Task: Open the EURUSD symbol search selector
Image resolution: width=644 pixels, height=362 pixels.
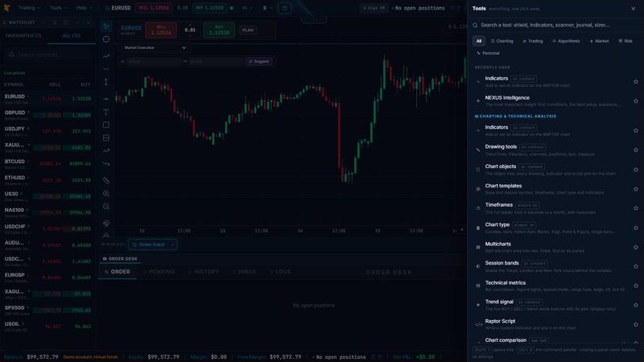Action: click(x=118, y=8)
